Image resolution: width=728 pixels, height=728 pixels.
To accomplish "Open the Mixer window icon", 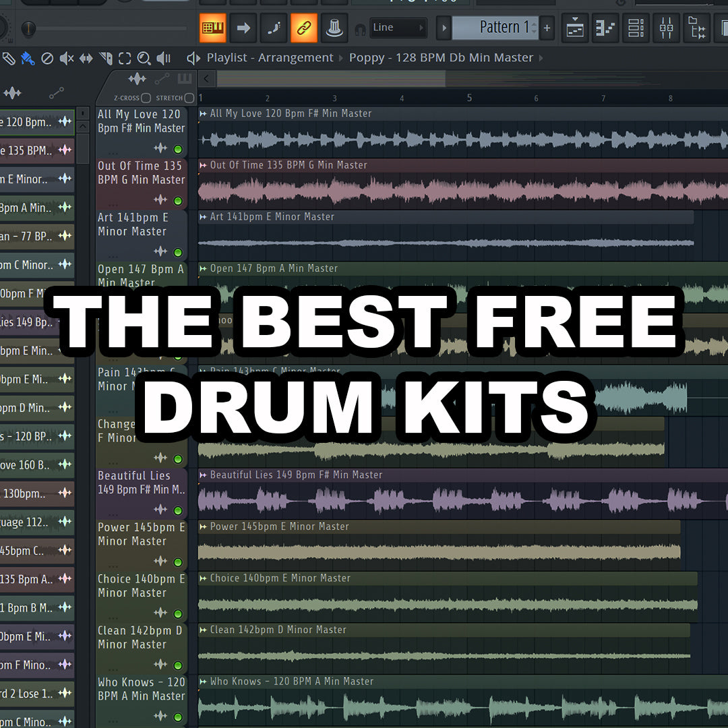I will [x=666, y=28].
